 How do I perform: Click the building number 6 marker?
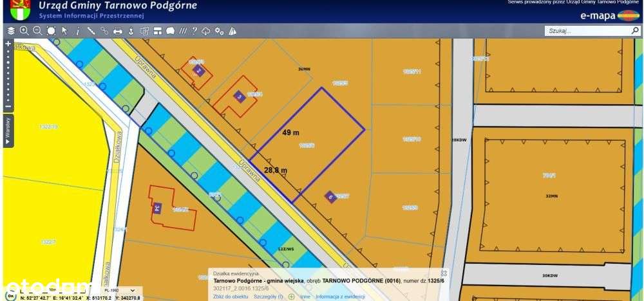(x=330, y=197)
